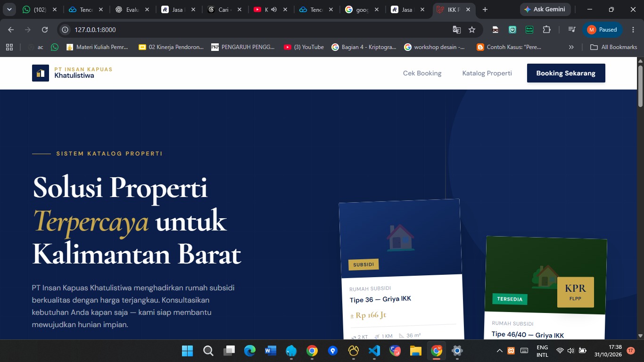The image size is (644, 362).
Task: Click the SUBSIDI badge on Tipe 36 card
Action: tap(363, 264)
